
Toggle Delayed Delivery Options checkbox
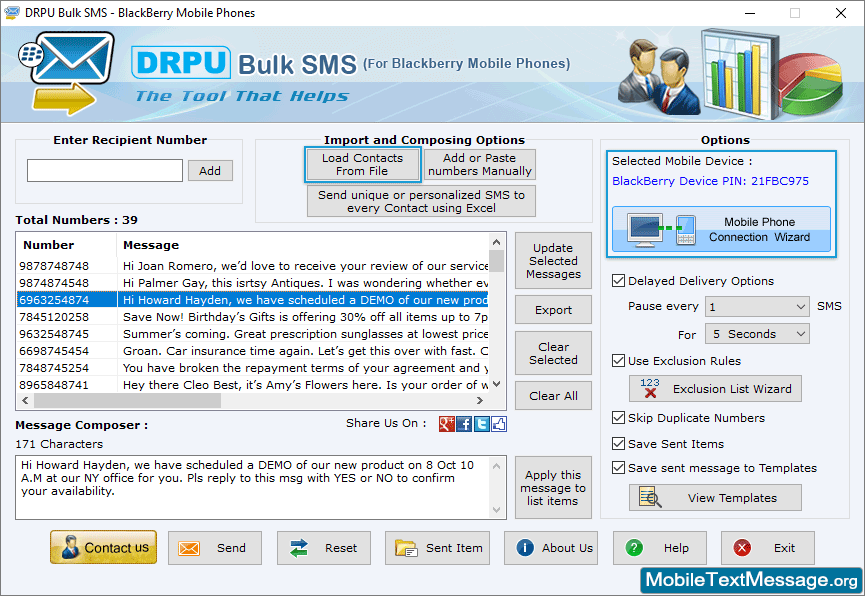pyautogui.click(x=618, y=281)
